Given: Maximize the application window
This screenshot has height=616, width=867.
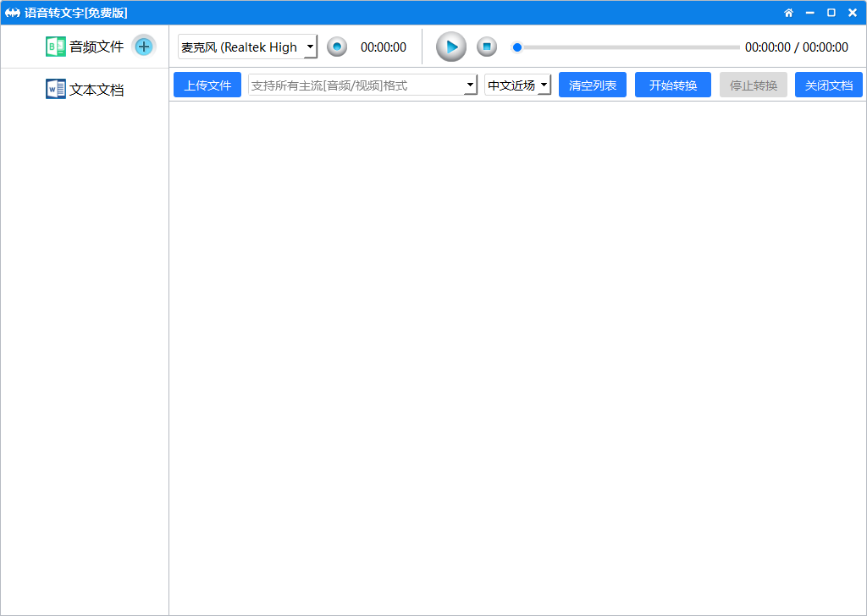Looking at the screenshot, I should [831, 13].
